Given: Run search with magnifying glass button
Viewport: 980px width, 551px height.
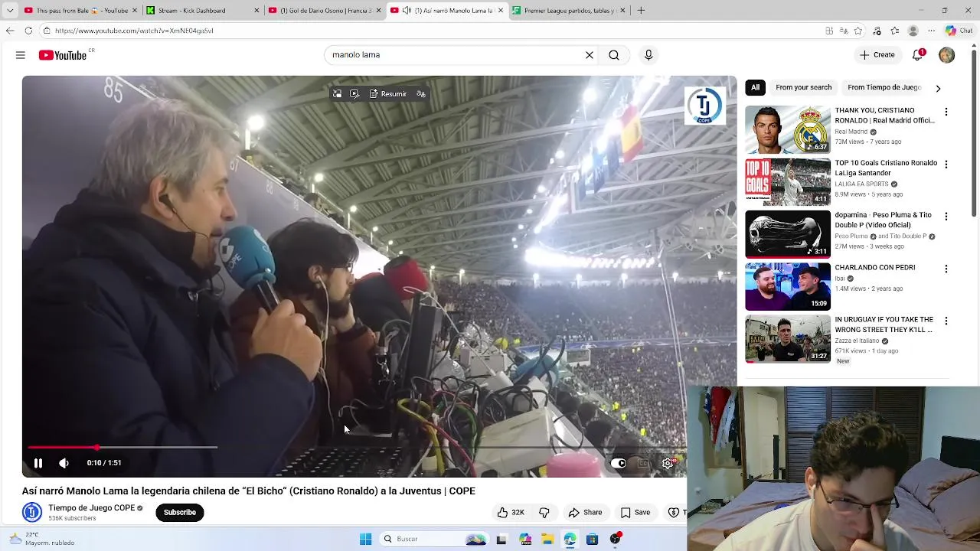Looking at the screenshot, I should coord(614,55).
